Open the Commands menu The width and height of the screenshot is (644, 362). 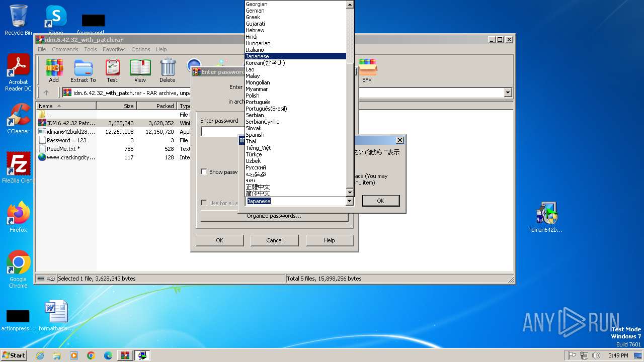click(x=65, y=49)
